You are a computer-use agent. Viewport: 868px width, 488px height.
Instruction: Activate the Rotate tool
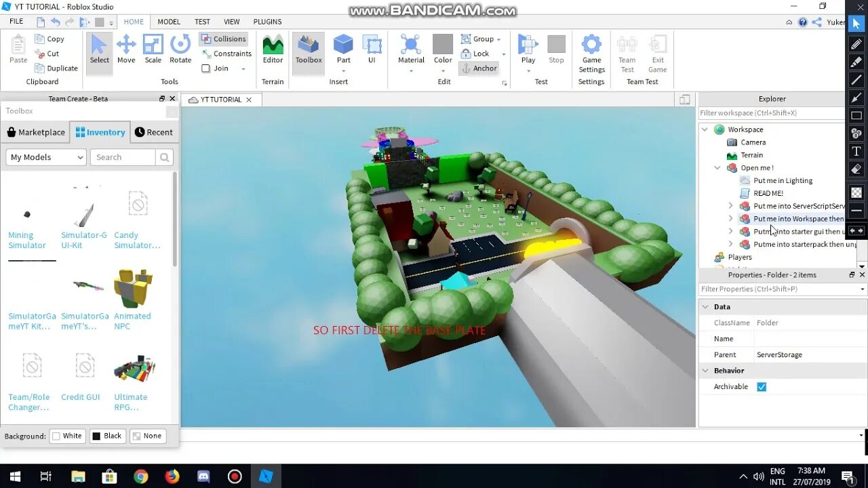click(180, 49)
